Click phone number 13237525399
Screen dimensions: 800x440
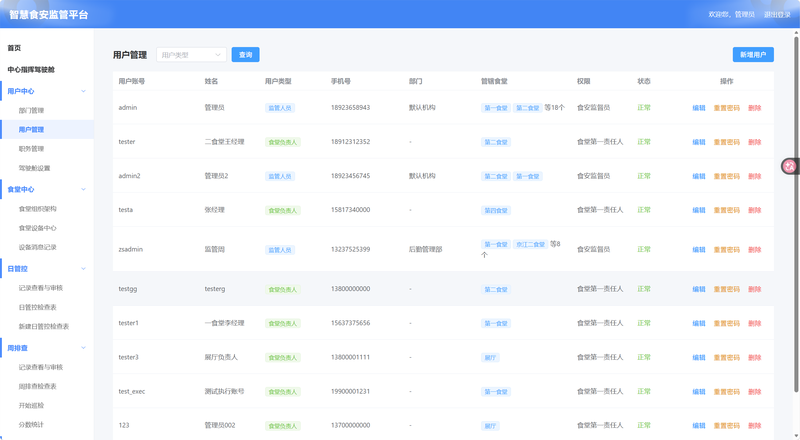pos(351,250)
